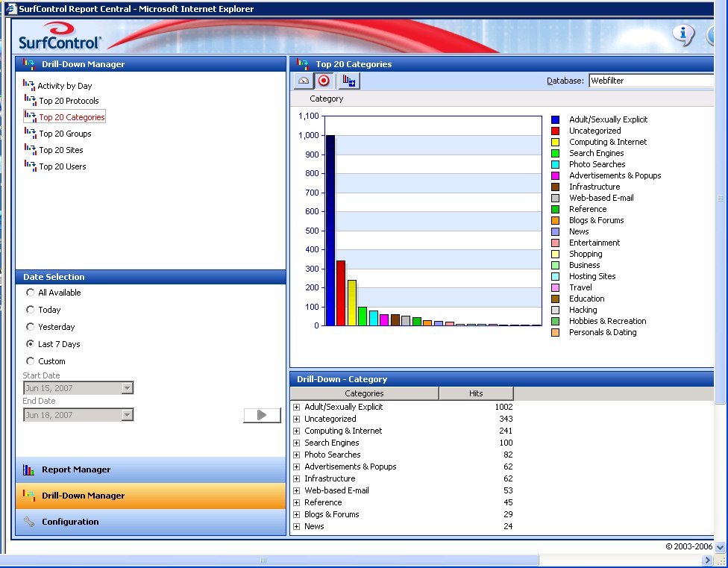Click the Top 20 Groups chart icon
This screenshot has height=568, width=728.
coord(30,133)
